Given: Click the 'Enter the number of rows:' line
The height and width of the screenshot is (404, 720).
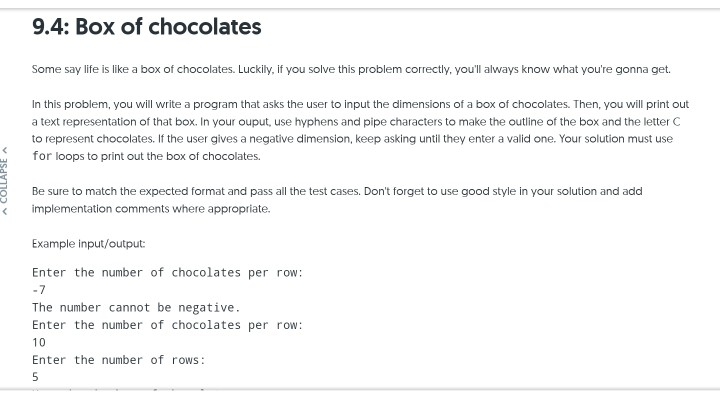Looking at the screenshot, I should point(118,360).
